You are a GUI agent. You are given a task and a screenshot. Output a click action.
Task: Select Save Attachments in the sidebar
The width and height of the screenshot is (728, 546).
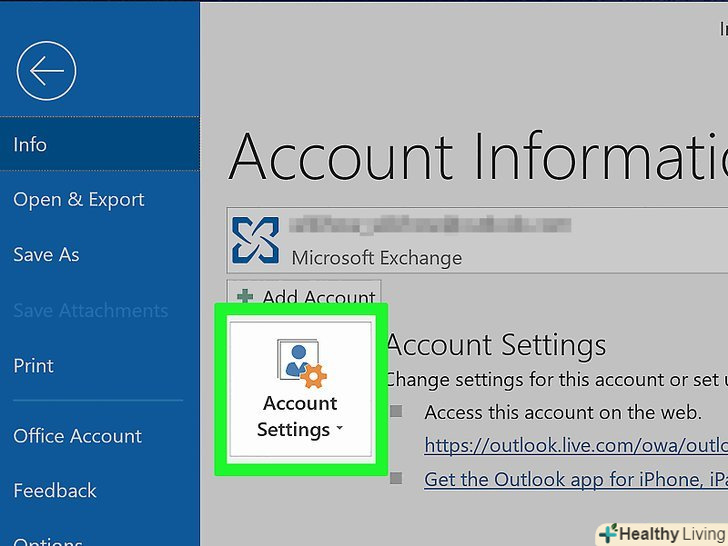tap(91, 311)
